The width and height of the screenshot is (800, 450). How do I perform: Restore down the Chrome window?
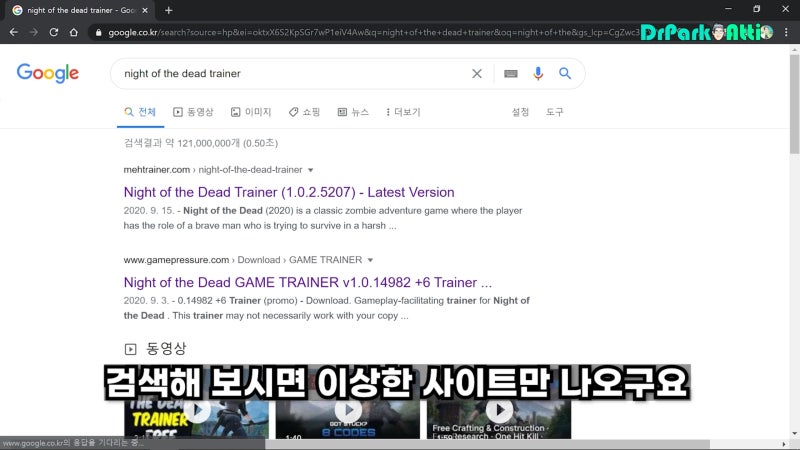(x=757, y=9)
